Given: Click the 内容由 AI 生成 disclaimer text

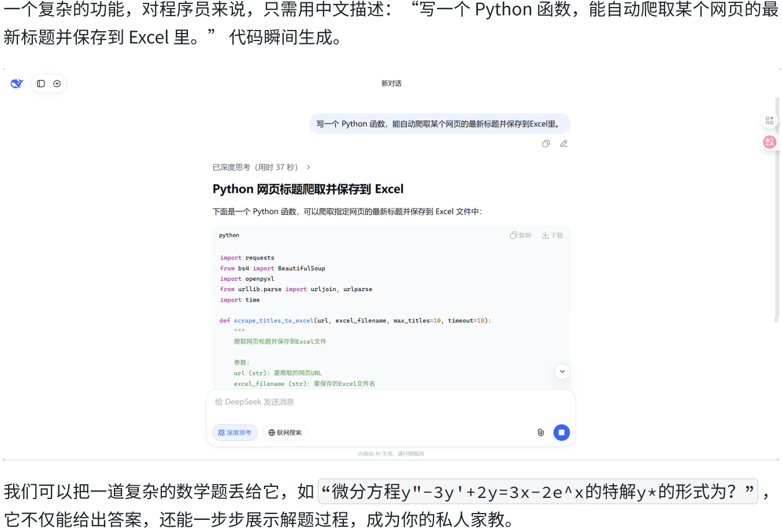Looking at the screenshot, I should (x=391, y=453).
